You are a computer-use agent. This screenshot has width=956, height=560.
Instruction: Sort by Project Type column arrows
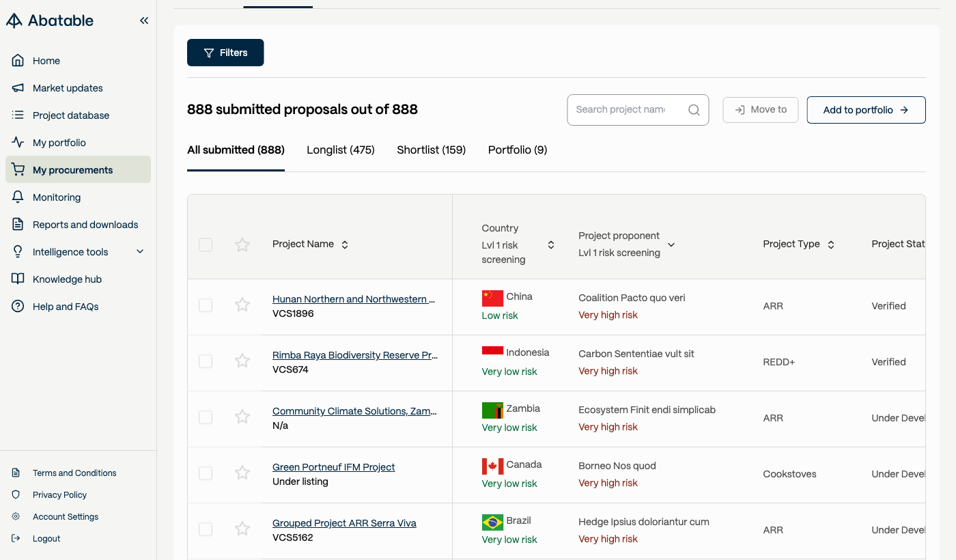(x=831, y=244)
